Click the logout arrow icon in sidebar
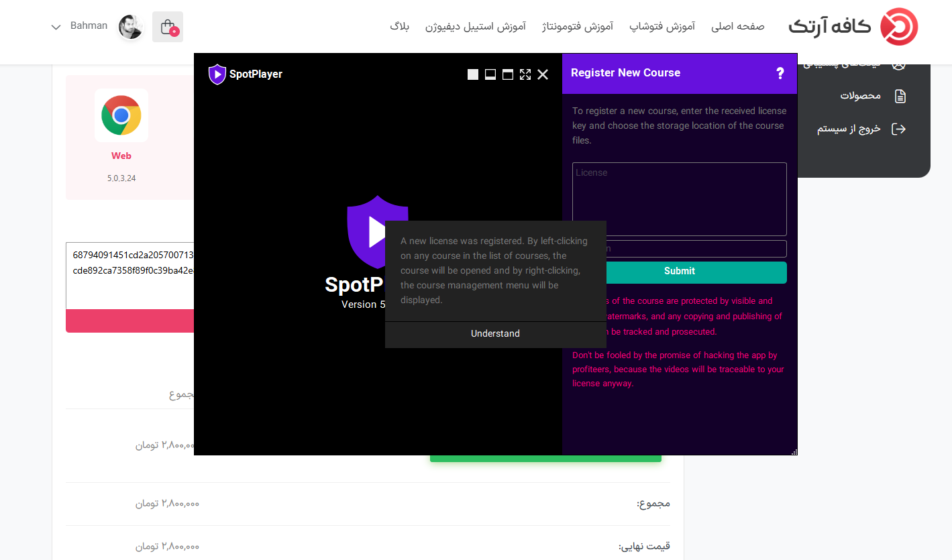 [x=898, y=129]
